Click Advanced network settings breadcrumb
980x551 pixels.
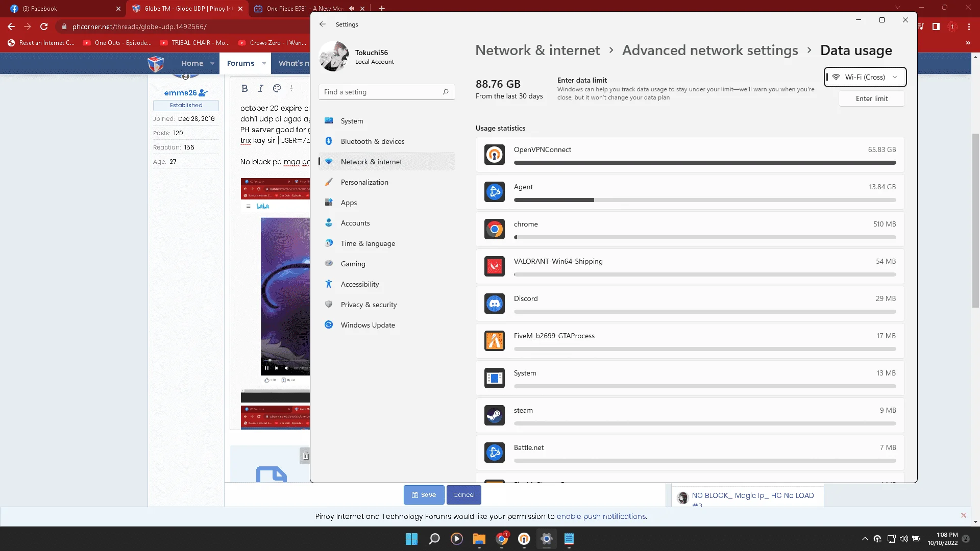710,50
